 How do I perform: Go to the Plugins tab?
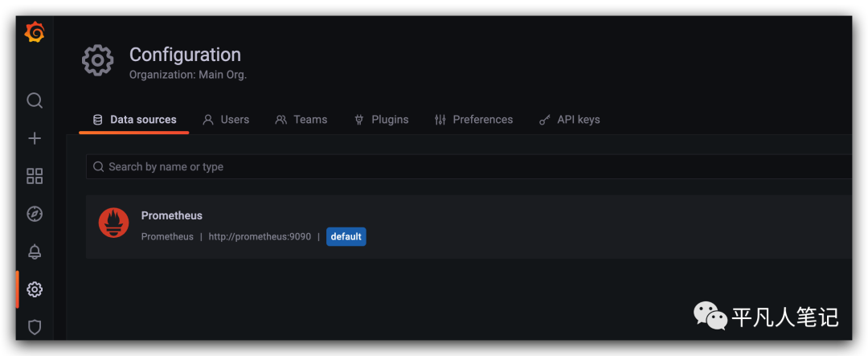point(381,120)
